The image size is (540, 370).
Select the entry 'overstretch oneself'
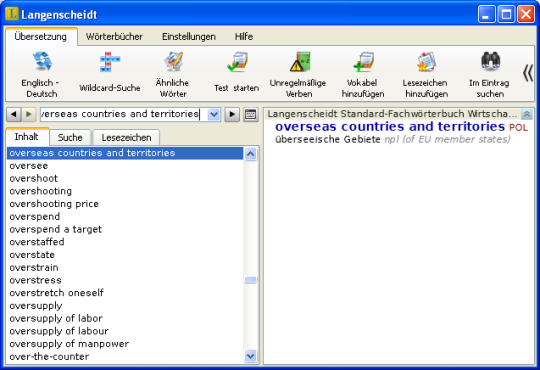pyautogui.click(x=125, y=293)
